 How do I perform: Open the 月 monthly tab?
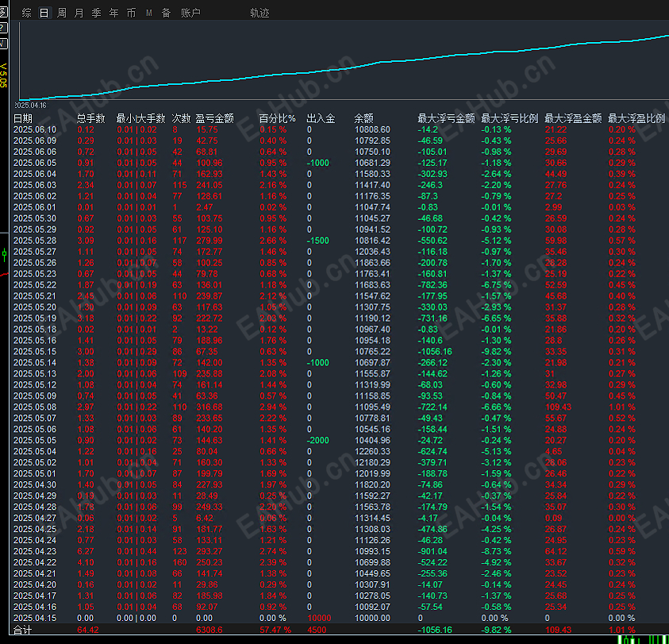click(x=79, y=13)
